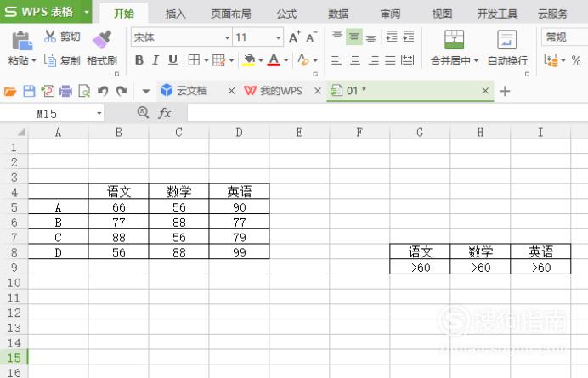Viewport: 588px width, 378px height.
Task: Click the formula bar input field
Action: tap(387, 113)
